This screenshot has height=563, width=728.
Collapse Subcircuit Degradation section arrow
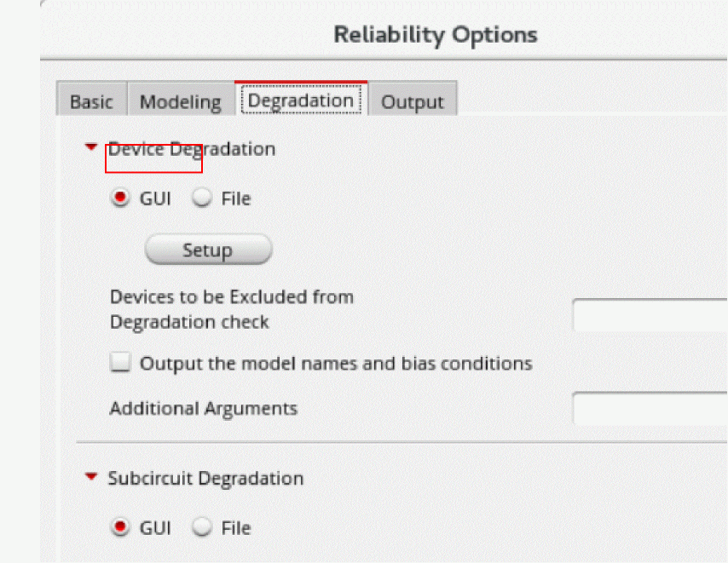(92, 478)
